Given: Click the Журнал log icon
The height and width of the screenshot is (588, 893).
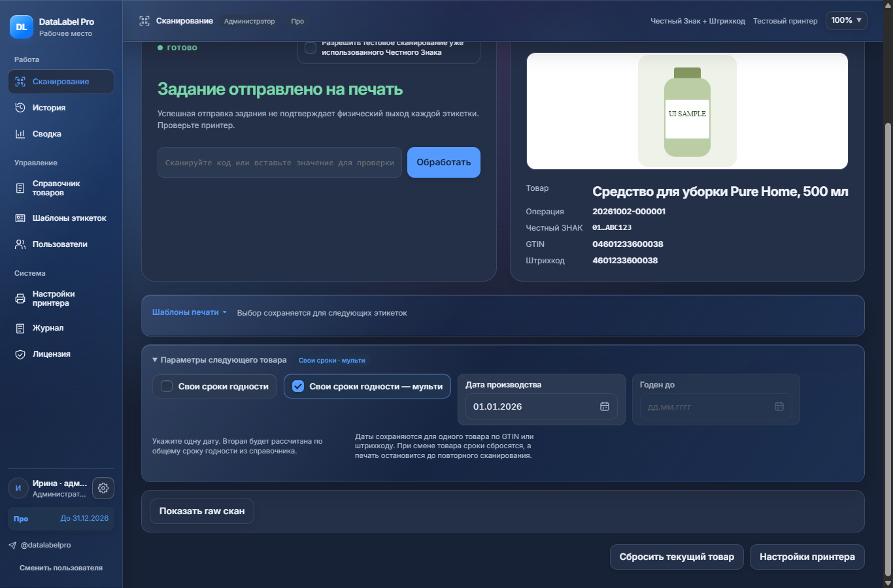Looking at the screenshot, I should point(20,328).
